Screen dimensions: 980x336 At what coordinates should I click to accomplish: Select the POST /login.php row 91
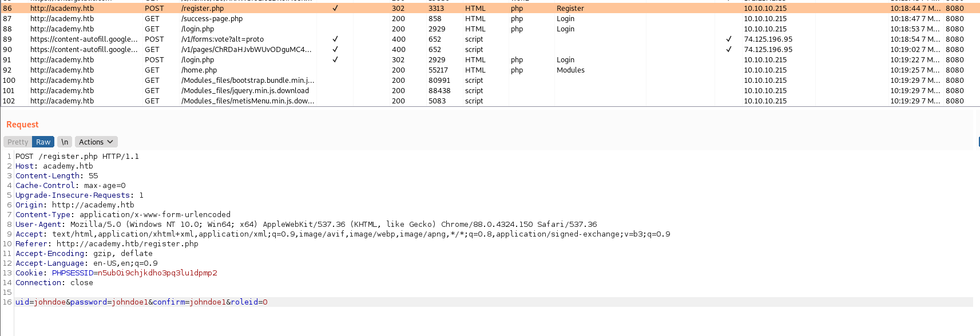pos(197,60)
